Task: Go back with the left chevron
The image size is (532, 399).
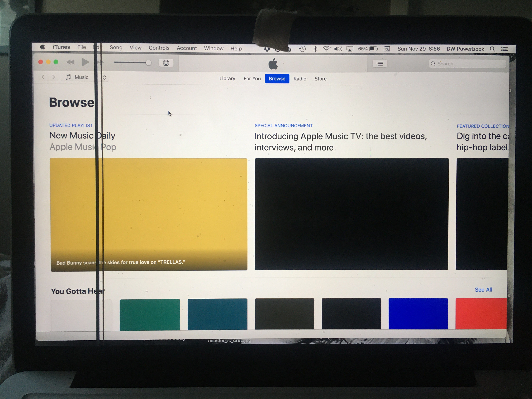Action: [43, 77]
